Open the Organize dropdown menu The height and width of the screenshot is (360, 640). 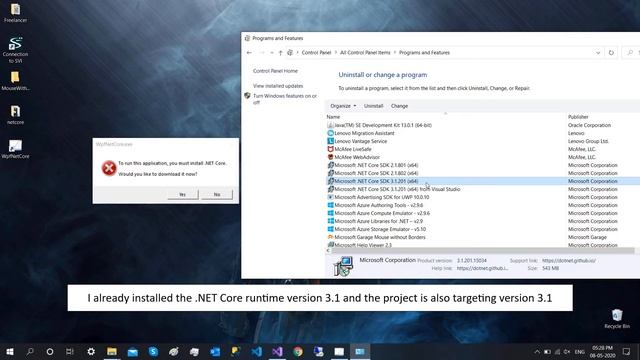point(343,106)
